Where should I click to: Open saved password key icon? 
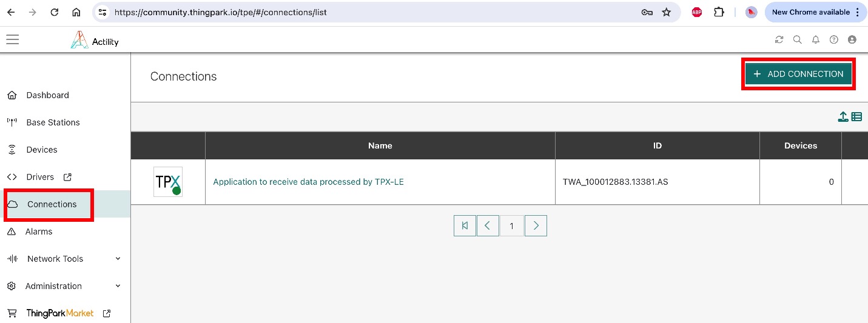point(647,12)
